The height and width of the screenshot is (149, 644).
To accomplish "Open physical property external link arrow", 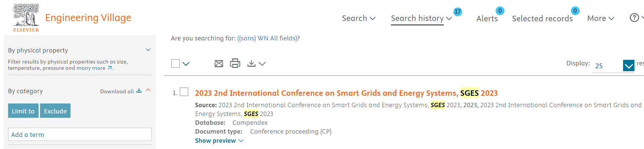I will click(x=109, y=68).
